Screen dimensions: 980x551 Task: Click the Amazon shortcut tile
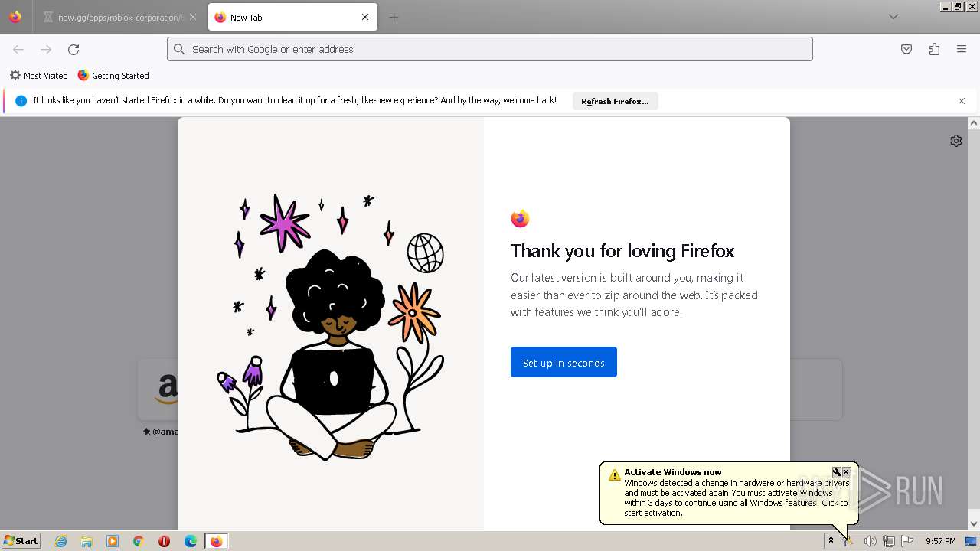(x=158, y=389)
